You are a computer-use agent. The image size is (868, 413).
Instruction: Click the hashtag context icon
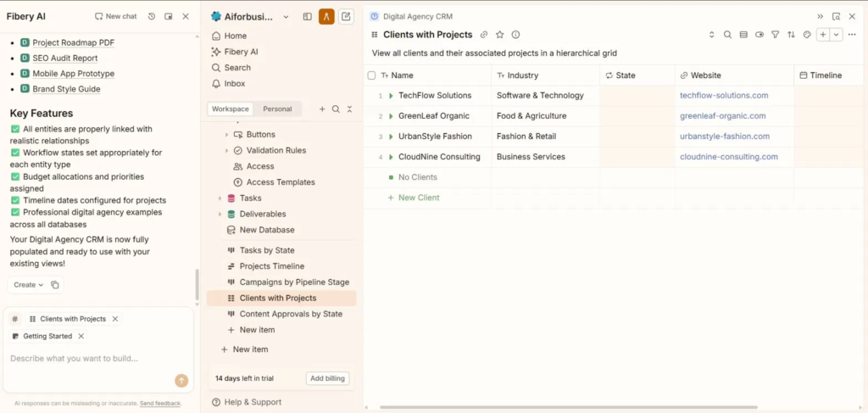[x=15, y=319]
